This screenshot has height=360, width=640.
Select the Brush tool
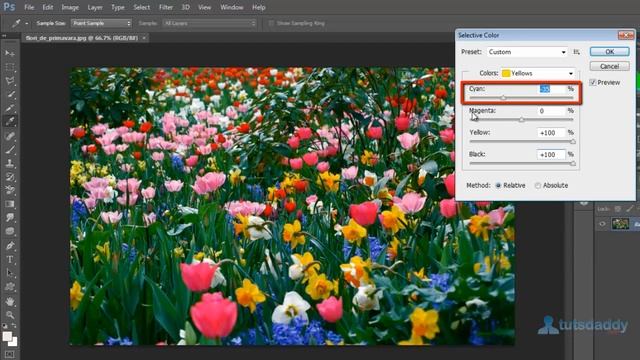coord(10,149)
